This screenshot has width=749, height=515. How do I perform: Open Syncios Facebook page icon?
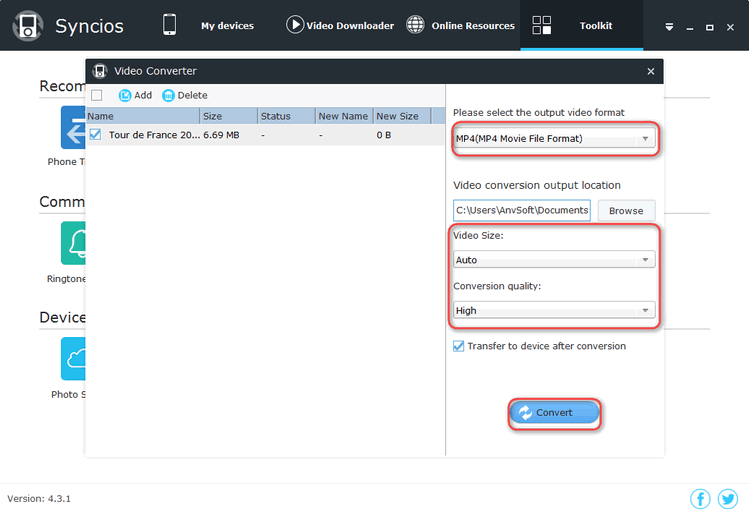pos(700,499)
